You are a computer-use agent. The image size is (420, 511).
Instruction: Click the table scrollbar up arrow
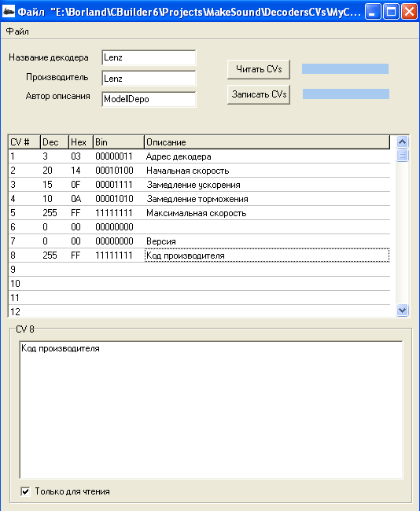(403, 142)
